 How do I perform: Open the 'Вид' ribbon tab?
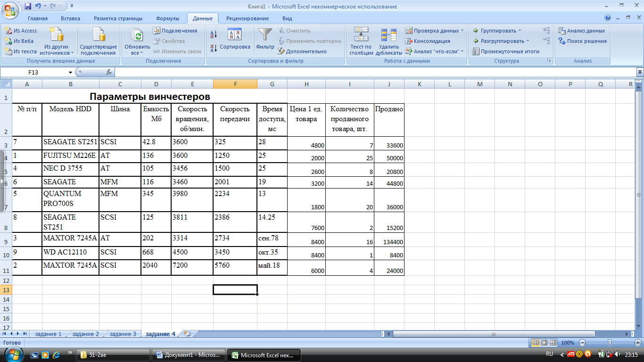click(287, 18)
